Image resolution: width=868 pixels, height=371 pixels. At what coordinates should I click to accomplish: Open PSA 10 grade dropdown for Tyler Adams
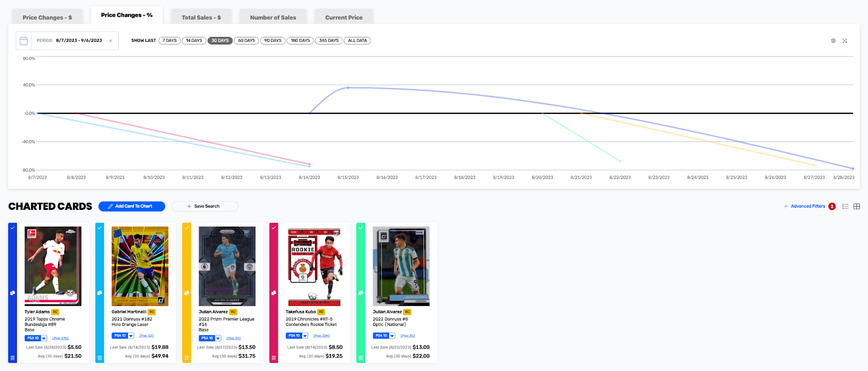44,338
